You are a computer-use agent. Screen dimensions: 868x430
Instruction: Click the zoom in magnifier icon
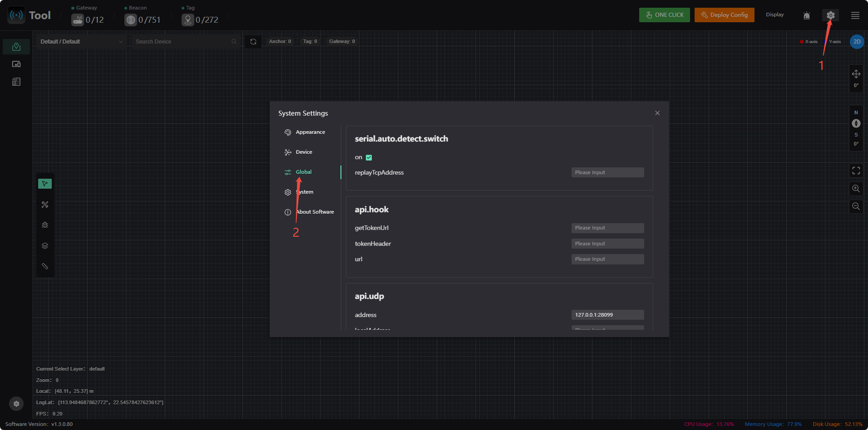[856, 189]
